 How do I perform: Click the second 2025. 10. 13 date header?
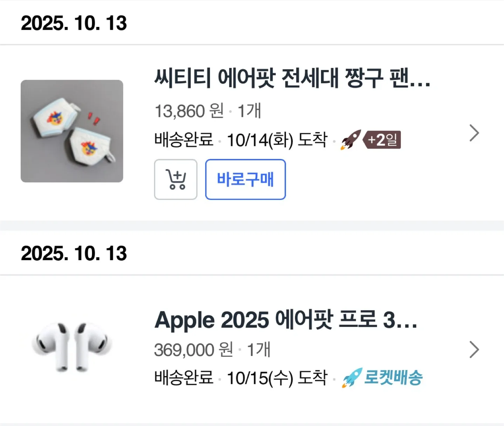(x=74, y=253)
